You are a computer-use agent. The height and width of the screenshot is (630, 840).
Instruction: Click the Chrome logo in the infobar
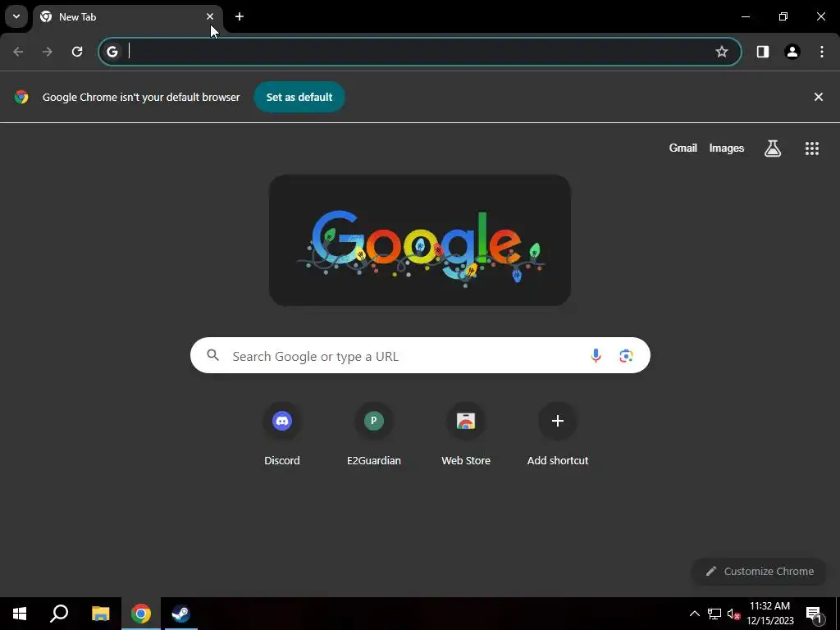(x=21, y=97)
